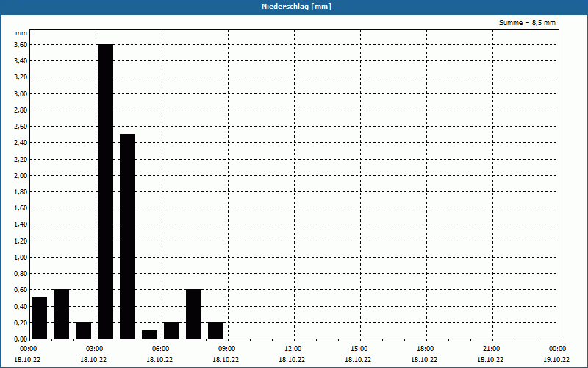Choose the 0,60 y-axis label

coord(21,290)
